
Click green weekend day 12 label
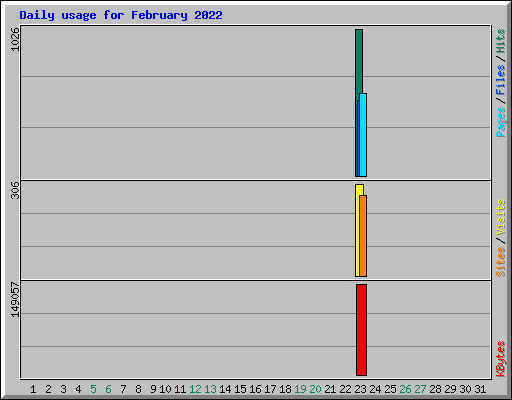click(x=195, y=389)
